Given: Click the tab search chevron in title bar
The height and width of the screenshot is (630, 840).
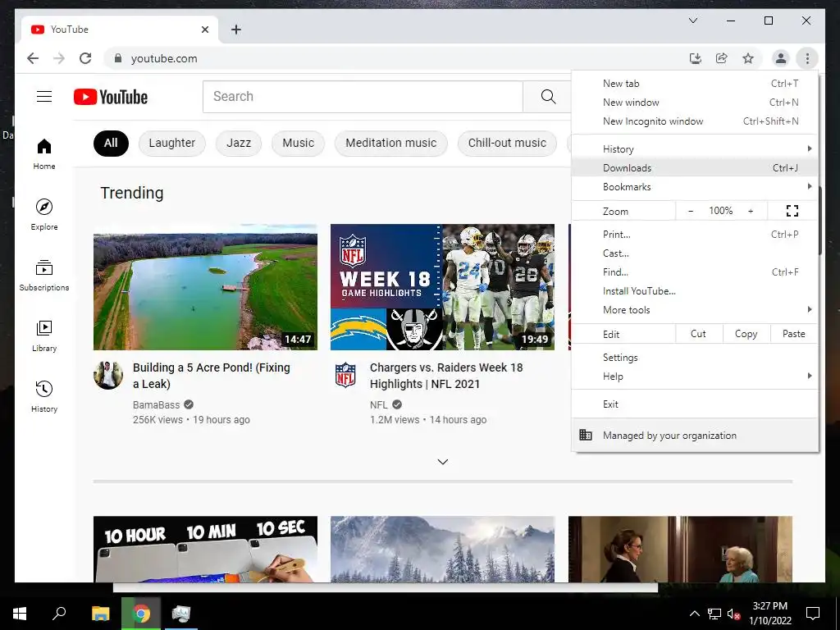Looking at the screenshot, I should click(x=692, y=21).
